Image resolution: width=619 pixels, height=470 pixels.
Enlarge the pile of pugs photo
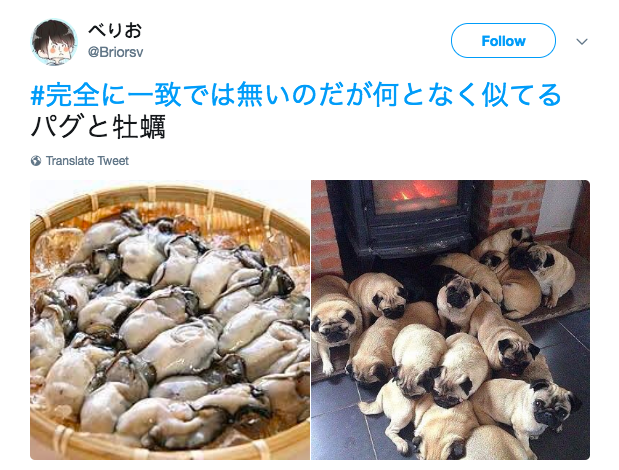(450, 320)
